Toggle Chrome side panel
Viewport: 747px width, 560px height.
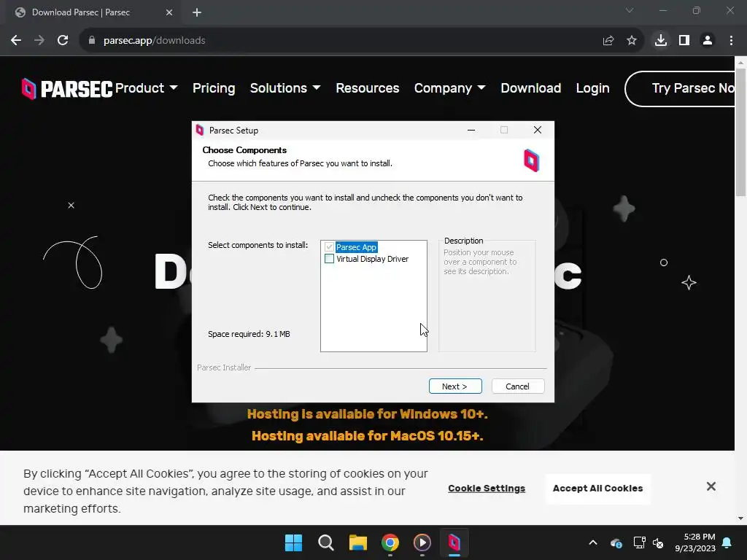684,41
